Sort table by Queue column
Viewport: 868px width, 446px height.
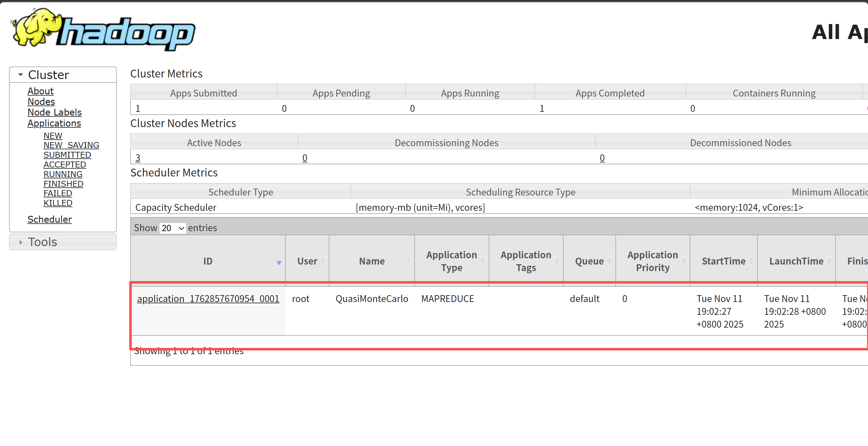coord(589,261)
